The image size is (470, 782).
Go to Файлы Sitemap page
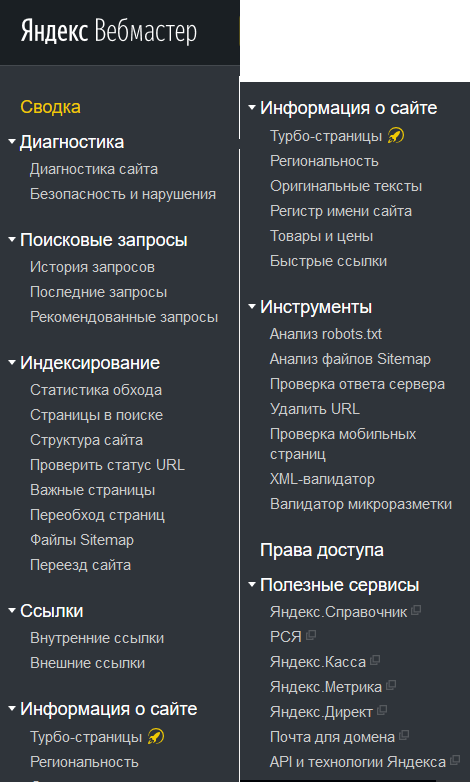(82, 540)
